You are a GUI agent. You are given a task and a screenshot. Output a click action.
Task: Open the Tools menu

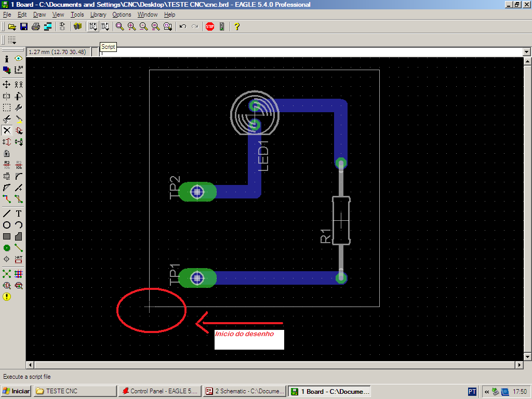tap(77, 15)
